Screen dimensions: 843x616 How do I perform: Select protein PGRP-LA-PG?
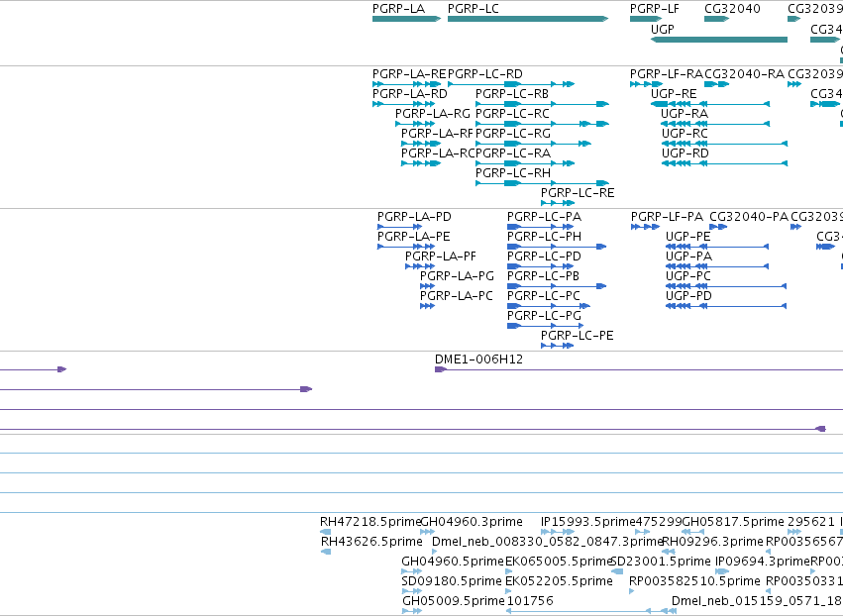427,286
